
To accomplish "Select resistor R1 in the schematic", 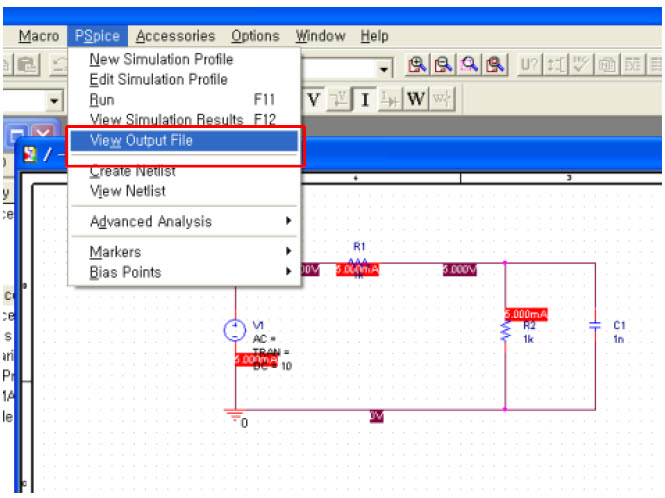I will [359, 262].
